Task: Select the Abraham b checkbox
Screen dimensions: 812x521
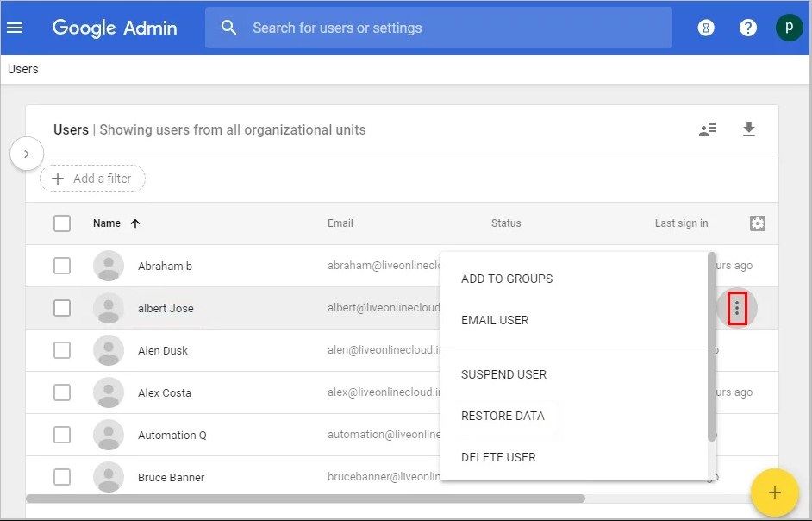Action: pyautogui.click(x=62, y=266)
